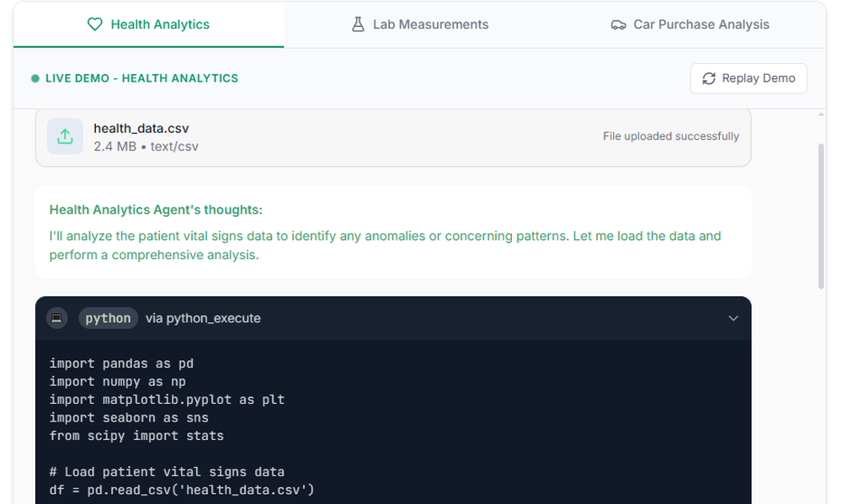
Task: Click the pd.read_csv code line
Action: point(181,489)
